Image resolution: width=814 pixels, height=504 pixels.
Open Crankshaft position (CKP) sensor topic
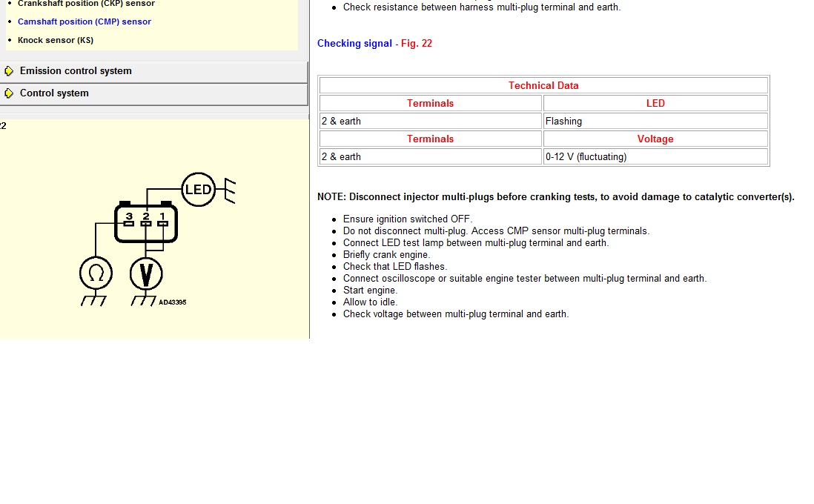point(86,4)
